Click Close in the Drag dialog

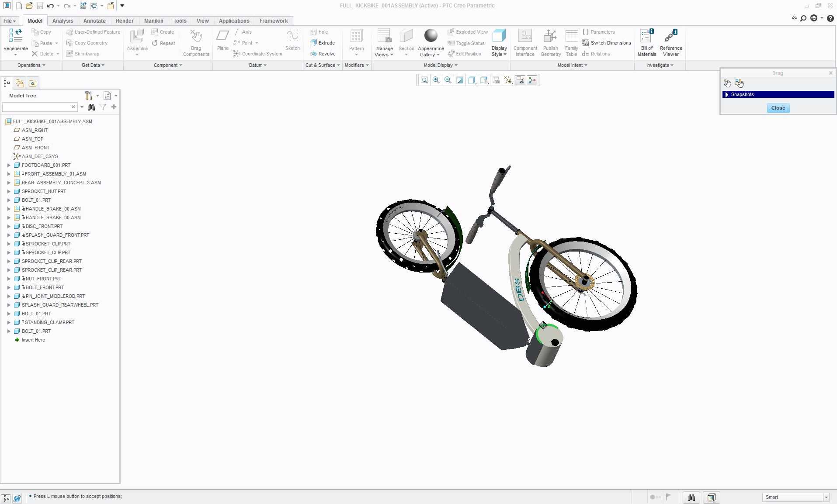point(778,108)
